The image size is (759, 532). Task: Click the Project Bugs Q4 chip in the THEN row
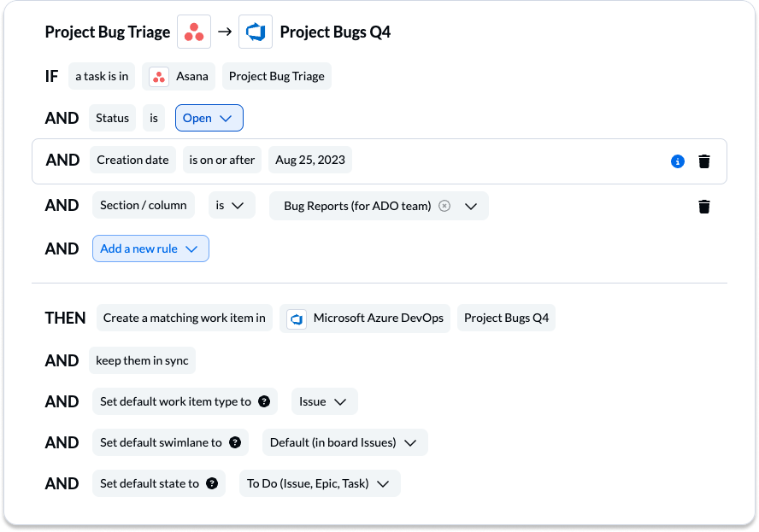(506, 318)
